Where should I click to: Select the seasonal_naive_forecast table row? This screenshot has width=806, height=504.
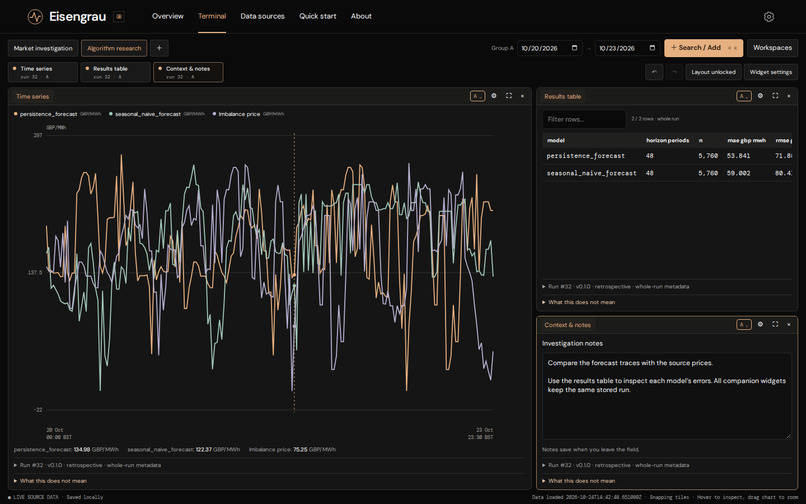(x=667, y=173)
